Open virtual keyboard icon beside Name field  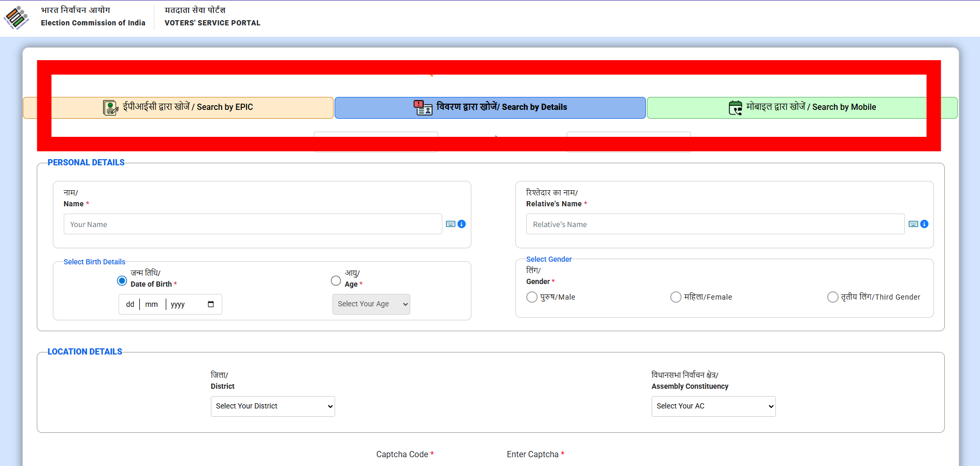point(451,224)
